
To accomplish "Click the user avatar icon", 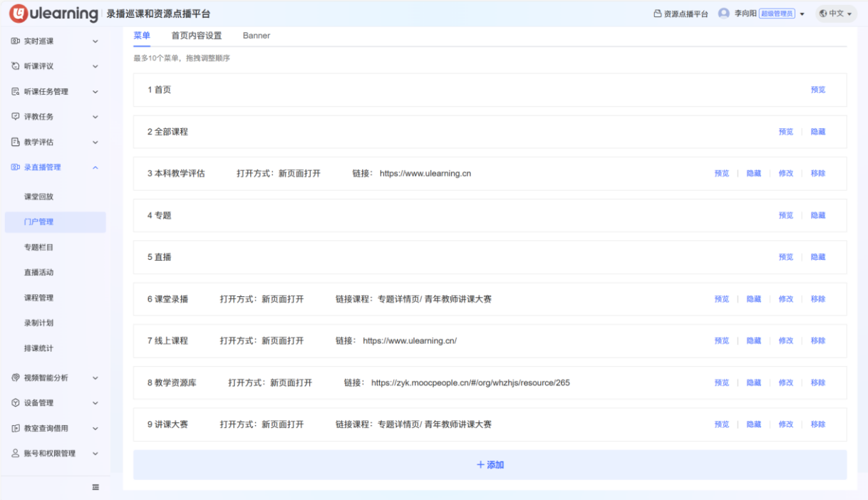I will 723,14.
